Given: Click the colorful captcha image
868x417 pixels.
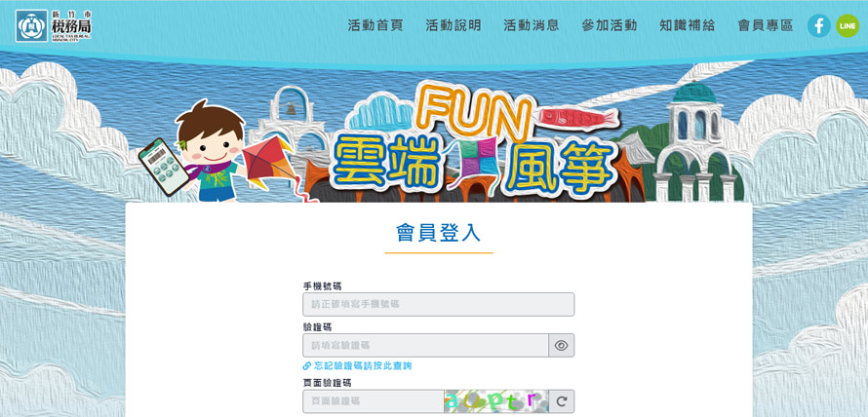Looking at the screenshot, I should pyautogui.click(x=496, y=401).
